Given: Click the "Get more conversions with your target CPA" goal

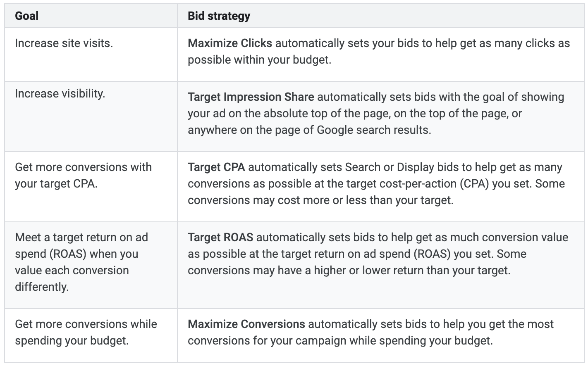Looking at the screenshot, I should point(83,175).
